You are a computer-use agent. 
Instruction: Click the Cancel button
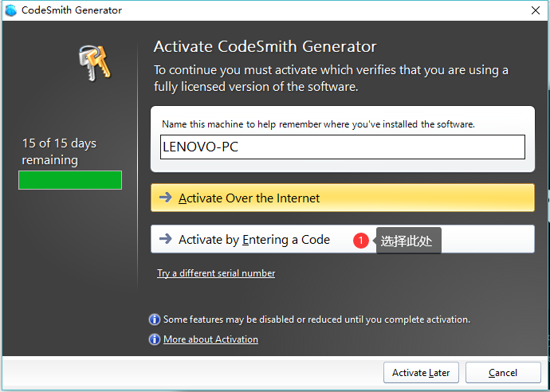[503, 372]
